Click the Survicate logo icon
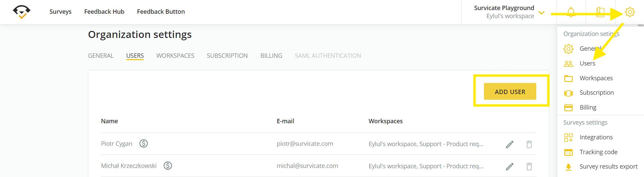This screenshot has height=177, width=644. point(21,12)
